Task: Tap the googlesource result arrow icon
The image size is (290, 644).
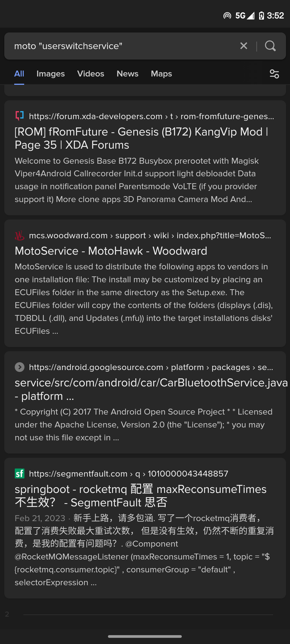Action: [20, 367]
